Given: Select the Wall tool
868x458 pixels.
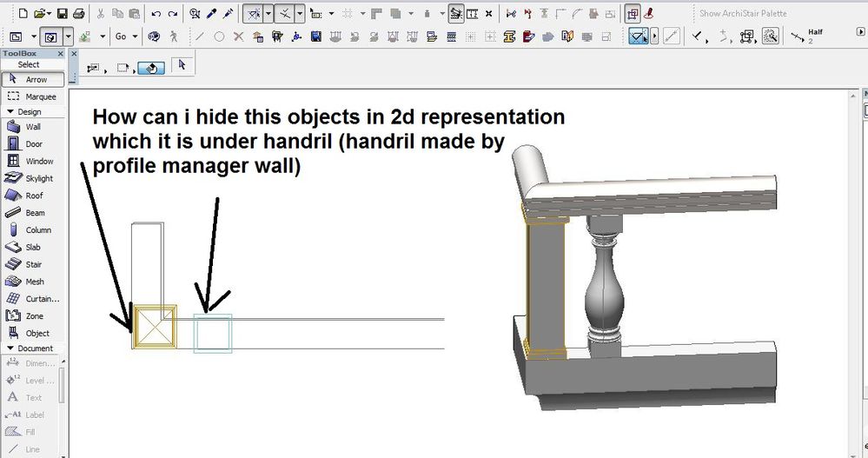Looking at the screenshot, I should [33, 127].
